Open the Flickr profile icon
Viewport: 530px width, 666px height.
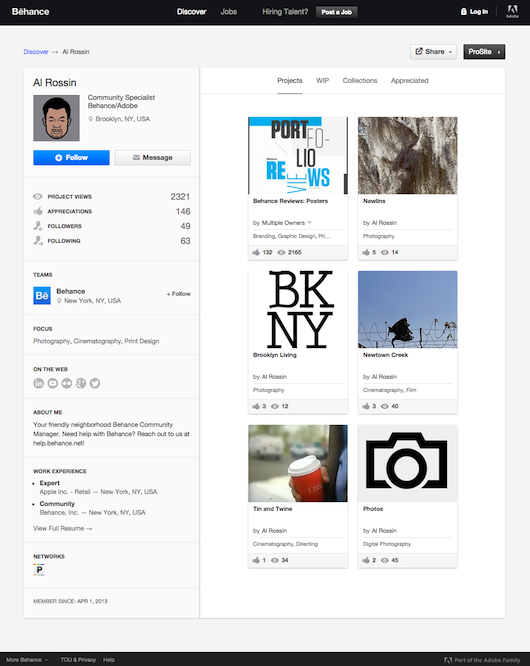(67, 383)
